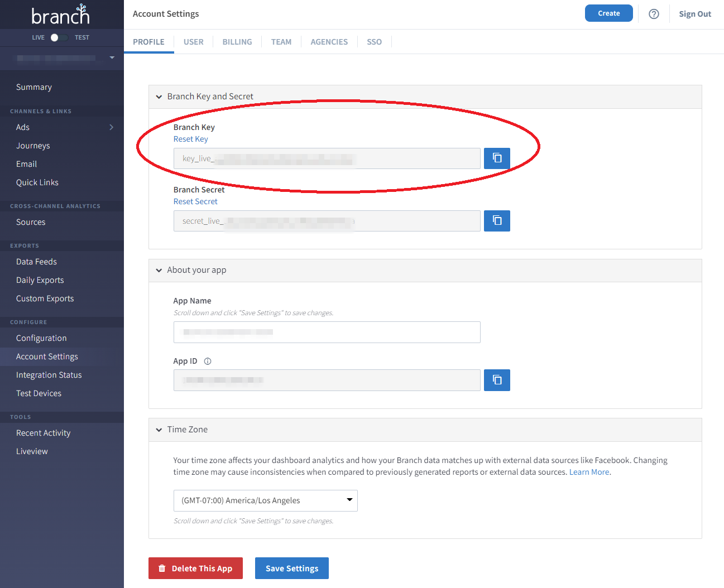The height and width of the screenshot is (588, 724).
Task: Open the time zone dropdown
Action: coord(266,500)
